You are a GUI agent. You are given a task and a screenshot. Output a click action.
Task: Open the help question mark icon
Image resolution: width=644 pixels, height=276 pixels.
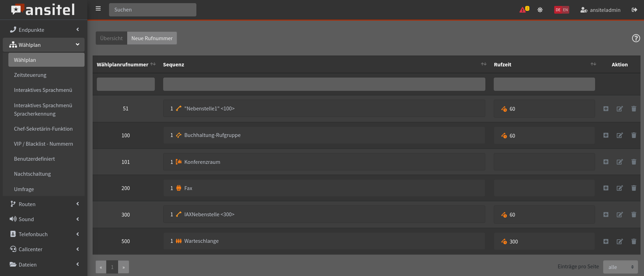(x=636, y=38)
